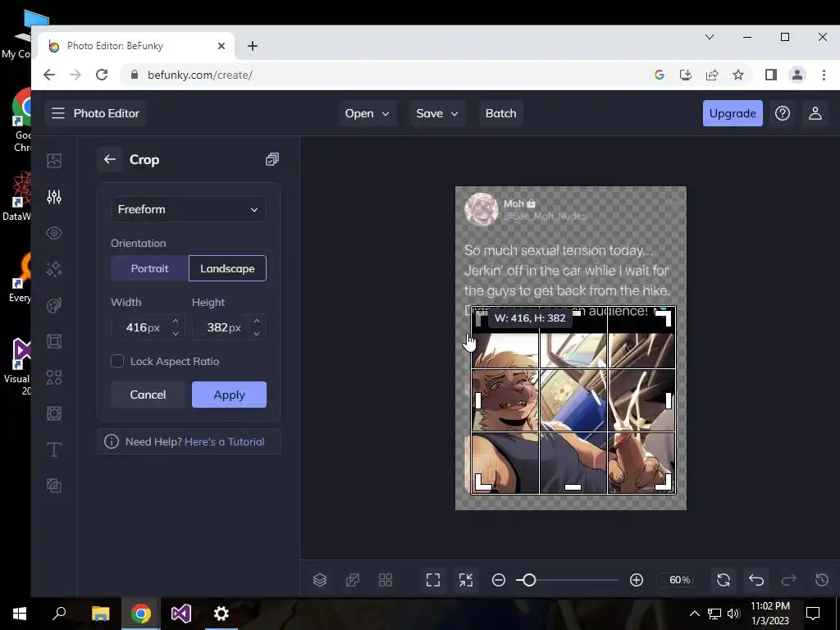Click the grid icon in bottom toolbar

pyautogui.click(x=386, y=580)
